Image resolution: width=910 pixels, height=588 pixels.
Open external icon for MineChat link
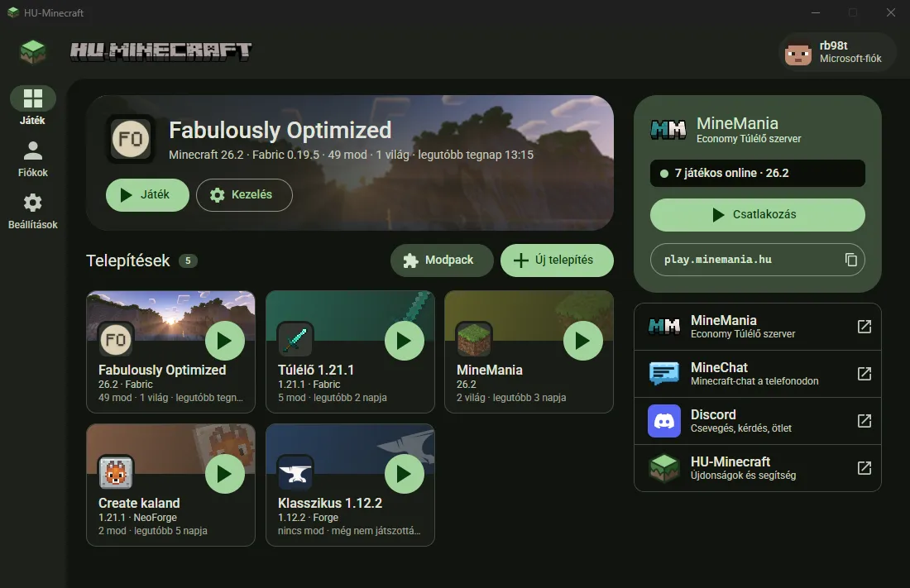coord(864,374)
